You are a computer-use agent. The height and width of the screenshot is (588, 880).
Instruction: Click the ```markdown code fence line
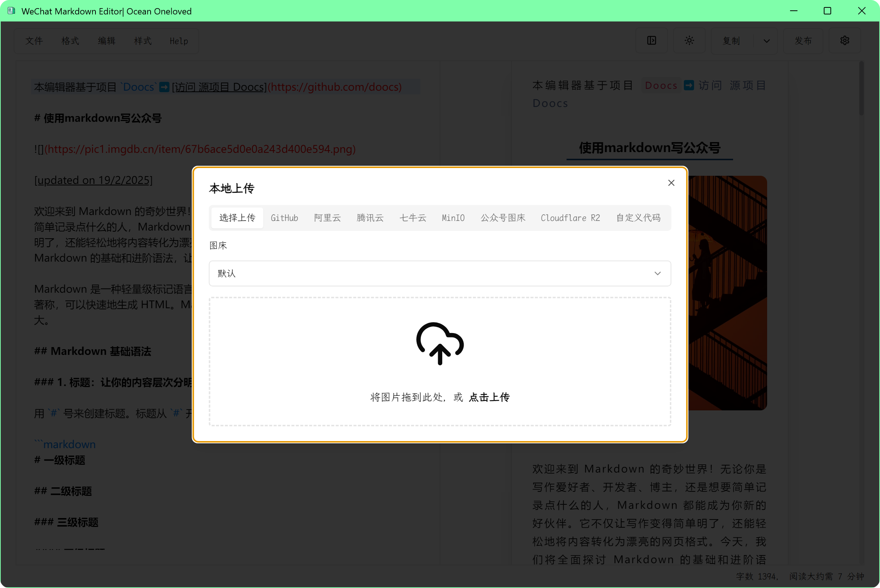pyautogui.click(x=65, y=444)
